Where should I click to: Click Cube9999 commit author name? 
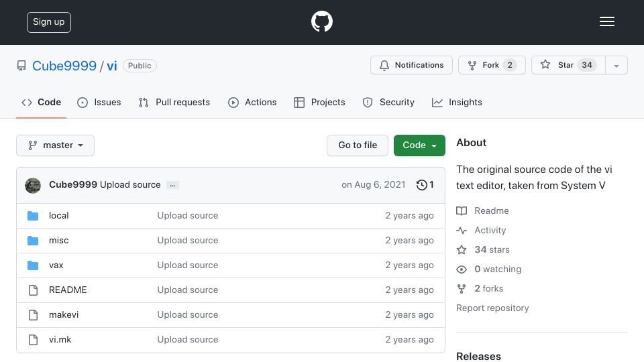click(73, 185)
